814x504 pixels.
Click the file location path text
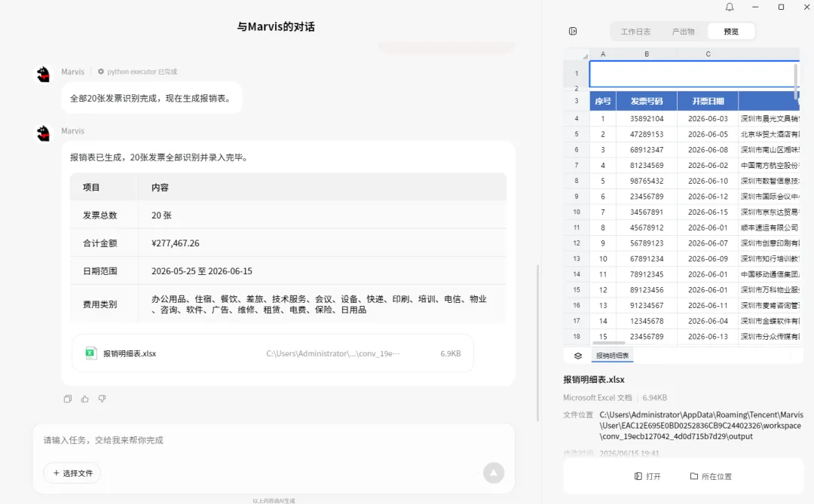(701, 426)
